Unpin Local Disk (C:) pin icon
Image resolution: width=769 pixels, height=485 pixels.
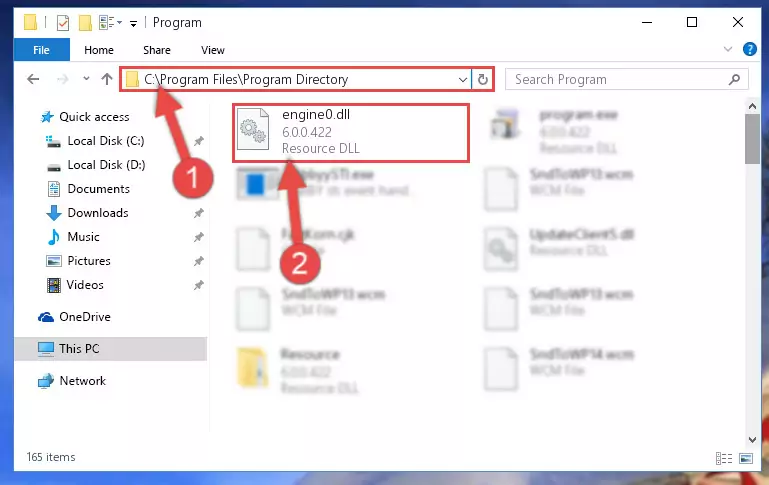click(x=199, y=141)
